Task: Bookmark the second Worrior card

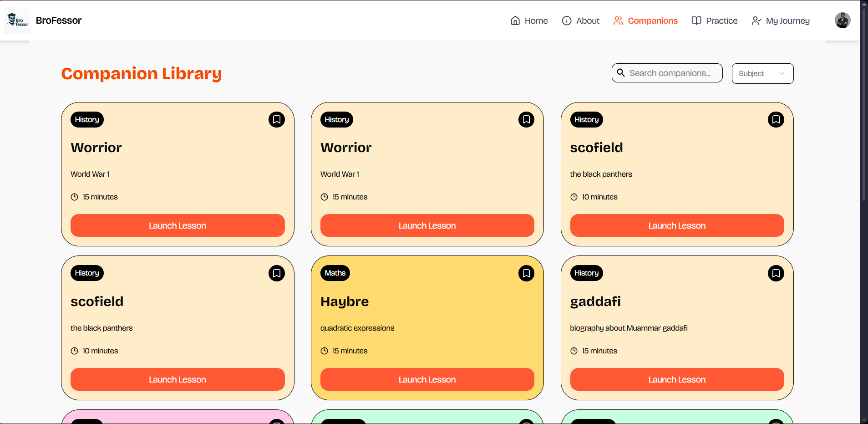Action: click(526, 119)
